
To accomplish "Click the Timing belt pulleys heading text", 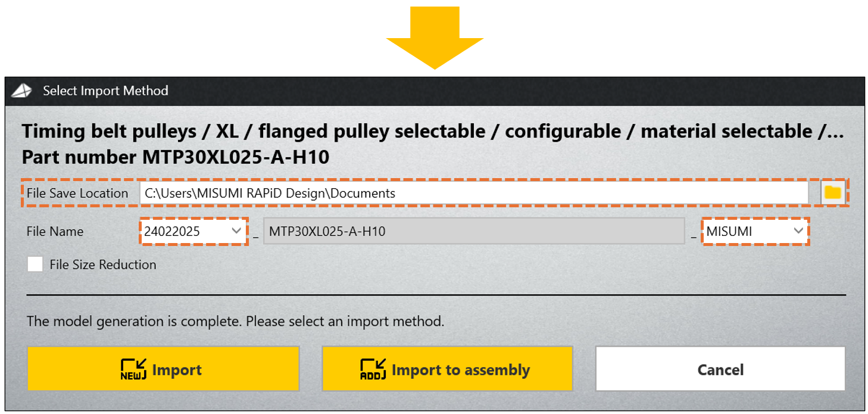I will (x=432, y=131).
